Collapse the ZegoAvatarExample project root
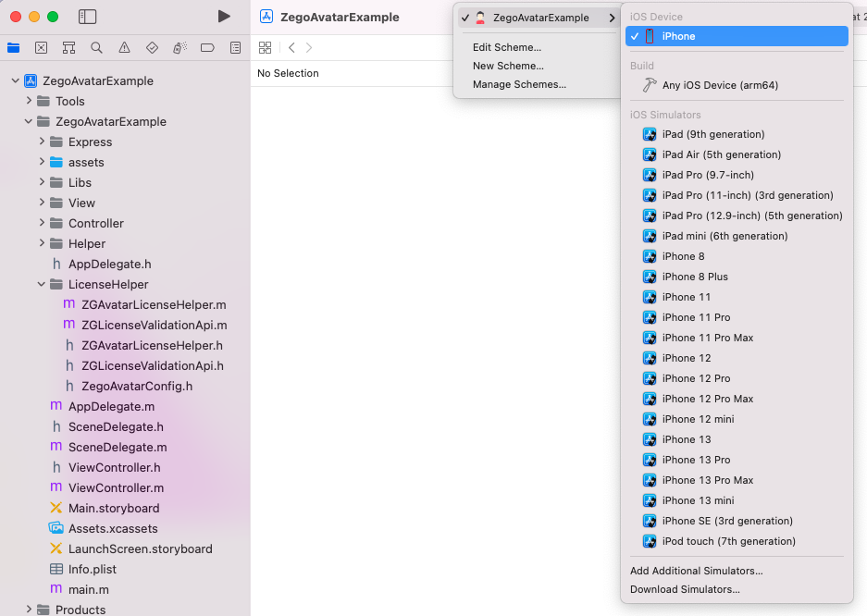 (16, 80)
